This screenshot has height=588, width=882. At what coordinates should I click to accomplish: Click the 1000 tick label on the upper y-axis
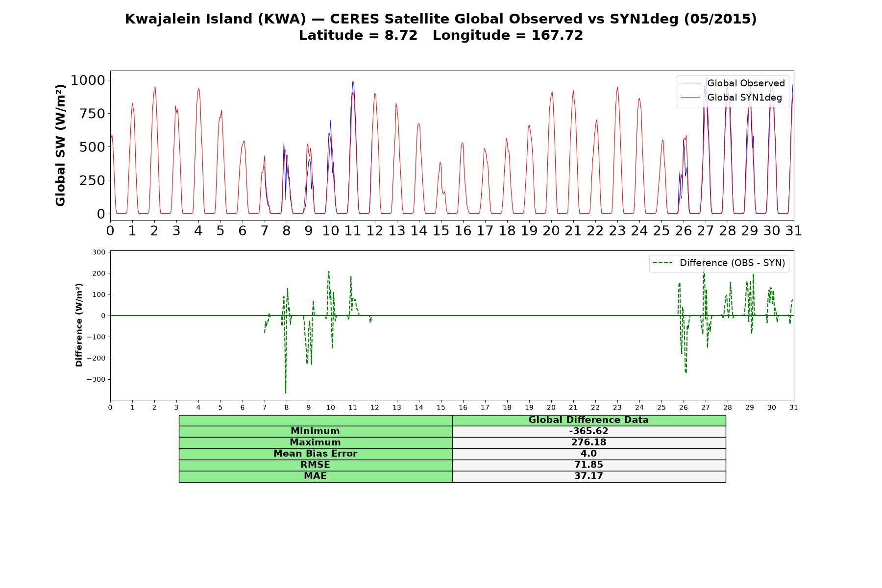pyautogui.click(x=88, y=80)
